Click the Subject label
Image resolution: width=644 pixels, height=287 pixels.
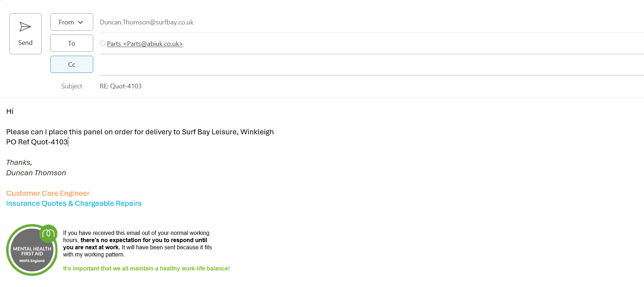coord(71,86)
